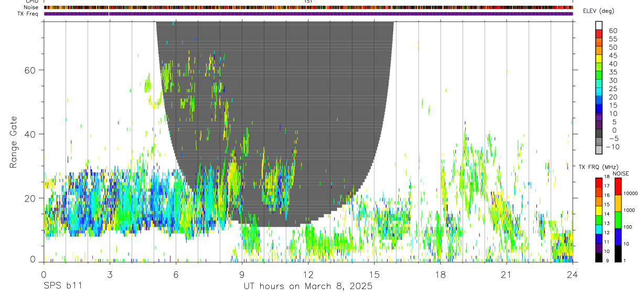Screen dimensions: 644x297
Task: Click the "6" tick on the UT hours axis
Action: [176, 274]
